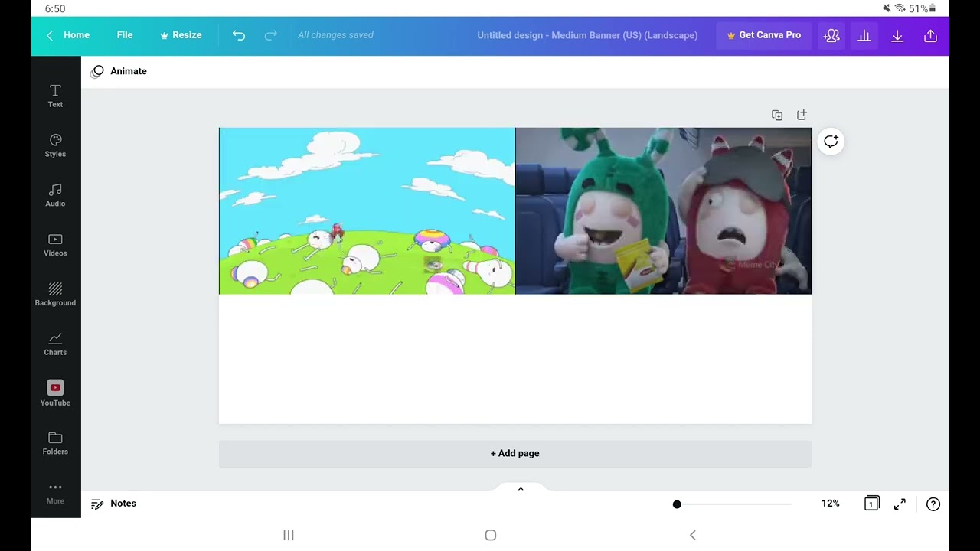Click Get Canva Pro button
The height and width of the screenshot is (551, 980).
(x=764, y=35)
